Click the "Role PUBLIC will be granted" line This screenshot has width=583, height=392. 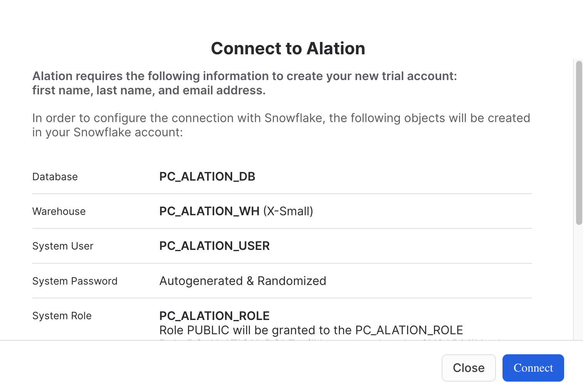point(311,330)
